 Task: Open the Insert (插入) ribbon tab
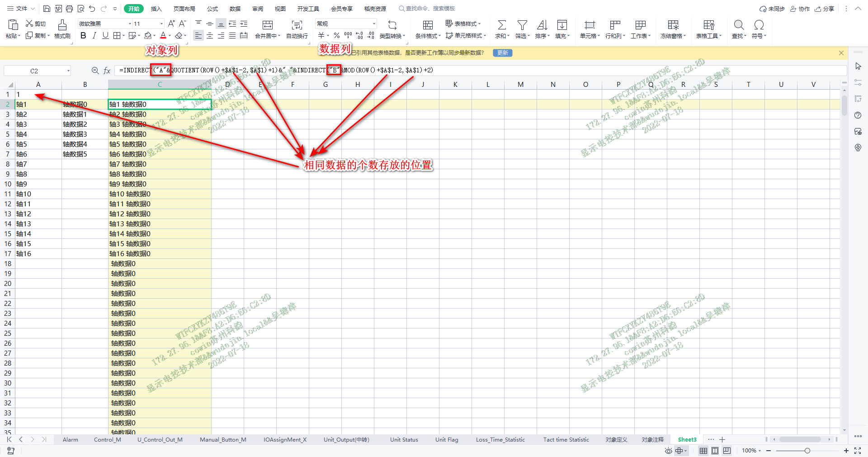156,9
